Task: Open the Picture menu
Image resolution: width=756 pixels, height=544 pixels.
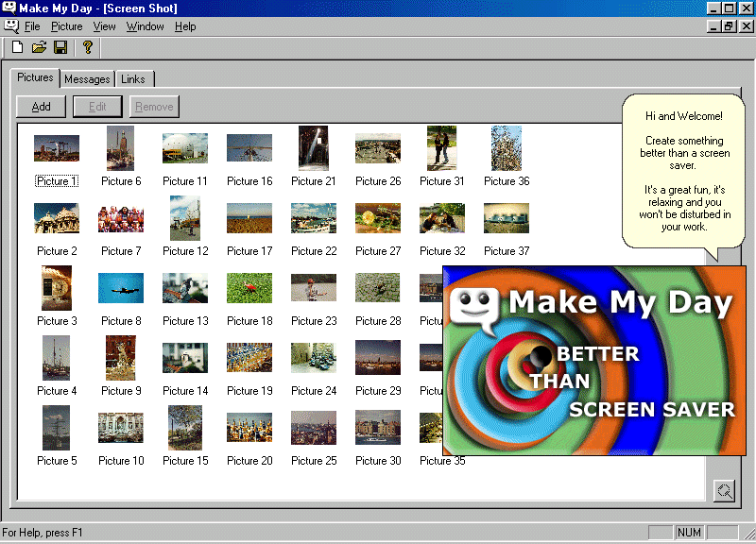Action: tap(66, 26)
